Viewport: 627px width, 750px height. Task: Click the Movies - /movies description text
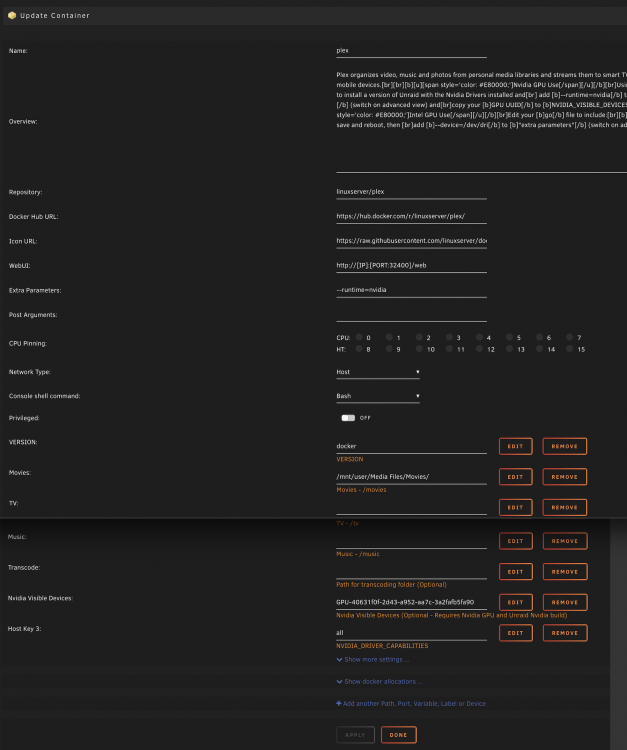361,490
